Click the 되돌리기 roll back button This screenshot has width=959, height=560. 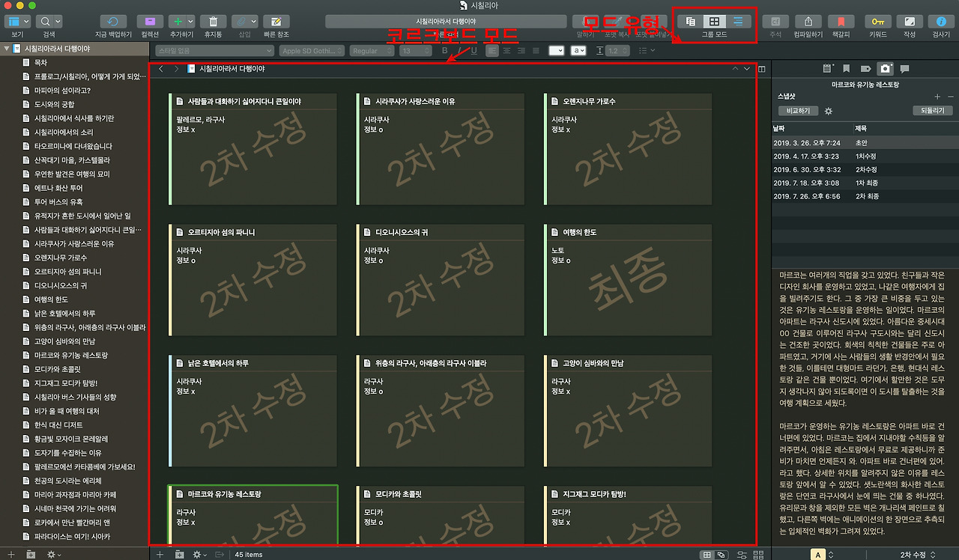pyautogui.click(x=933, y=111)
